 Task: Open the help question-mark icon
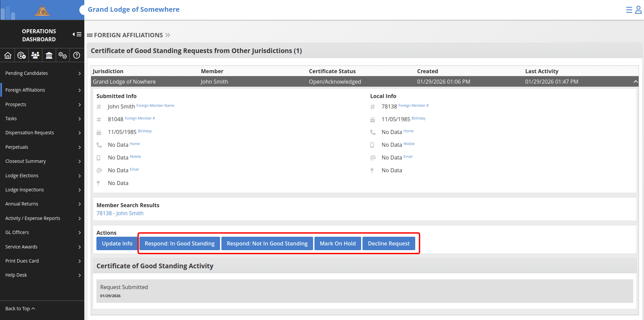click(x=77, y=55)
